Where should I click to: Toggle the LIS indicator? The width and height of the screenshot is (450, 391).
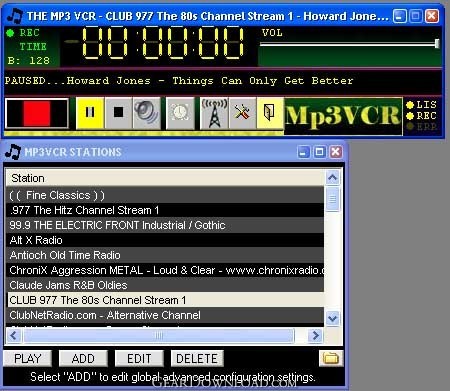click(x=422, y=105)
